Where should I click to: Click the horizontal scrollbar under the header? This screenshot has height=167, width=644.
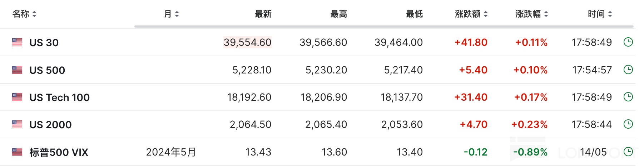384,27
